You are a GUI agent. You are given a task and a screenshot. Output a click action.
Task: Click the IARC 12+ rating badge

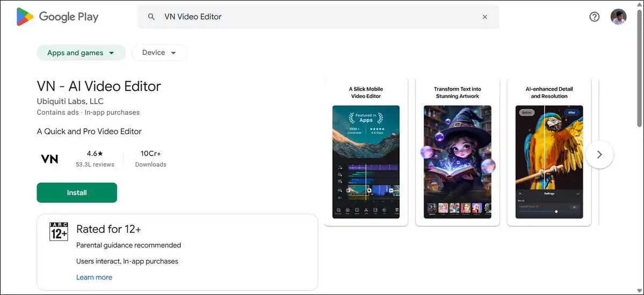point(58,231)
